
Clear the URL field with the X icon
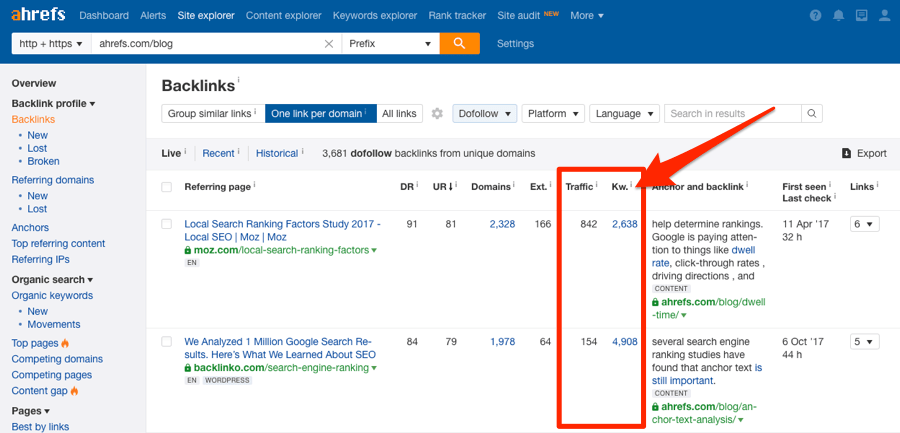[329, 44]
